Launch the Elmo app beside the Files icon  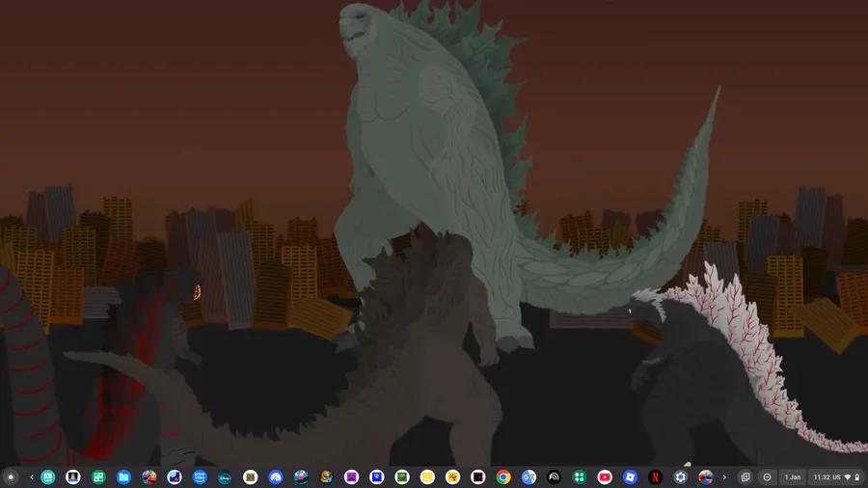coord(149,477)
